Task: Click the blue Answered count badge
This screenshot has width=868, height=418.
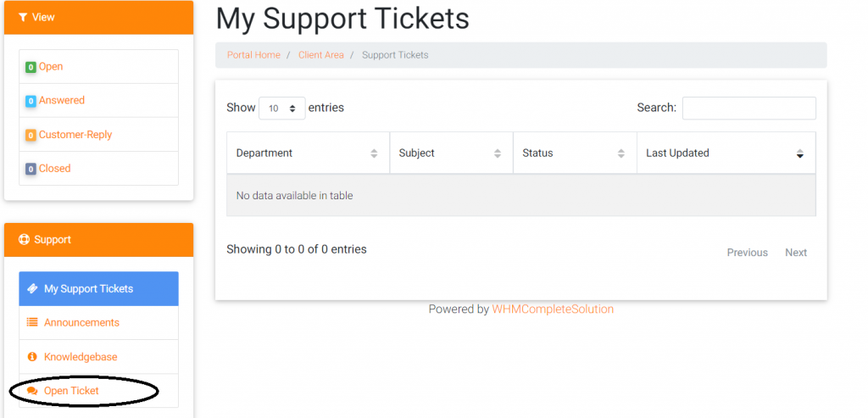Action: tap(31, 101)
